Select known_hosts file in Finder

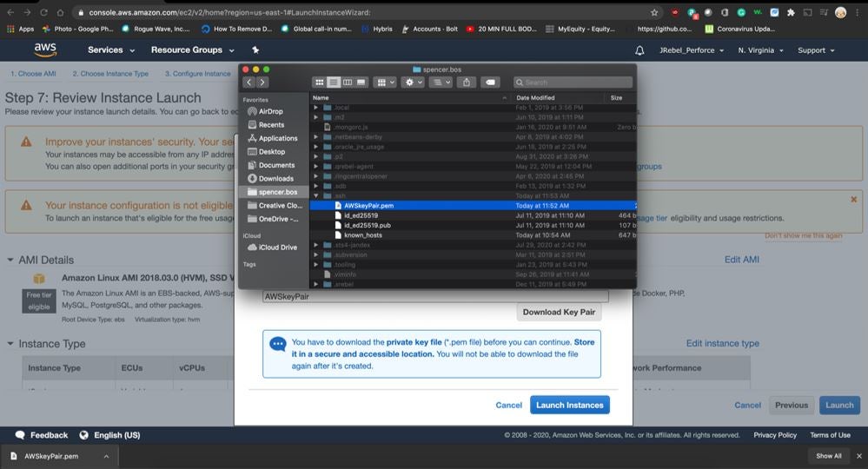[474, 235]
